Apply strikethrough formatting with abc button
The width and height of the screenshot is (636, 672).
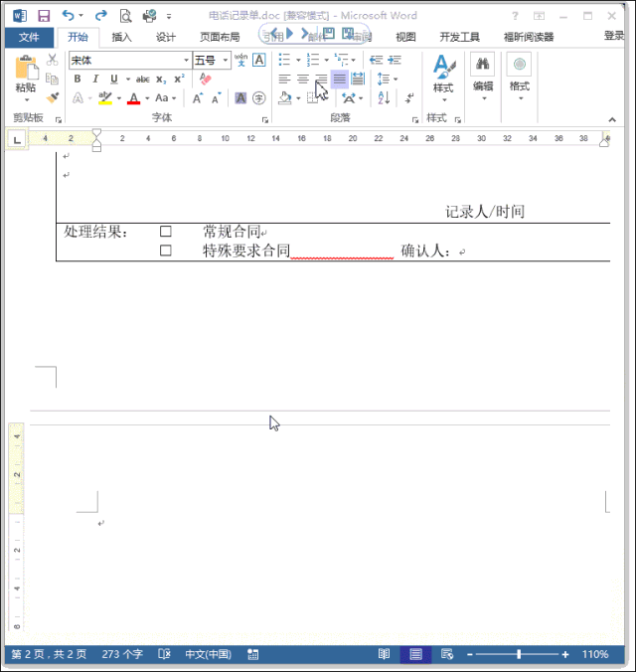point(142,80)
